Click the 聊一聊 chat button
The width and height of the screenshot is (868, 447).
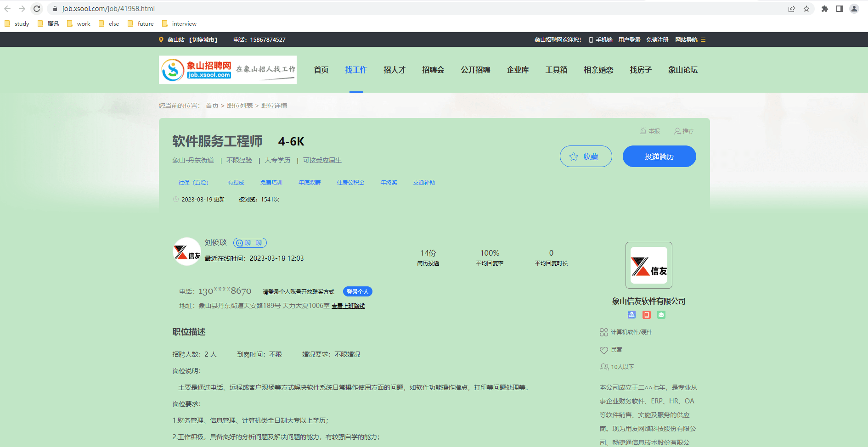pos(250,243)
